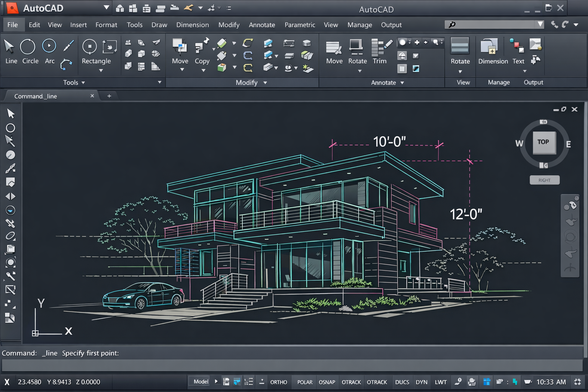Image resolution: width=588 pixels, height=392 pixels.
Task: Toggle OSNAP object snap
Action: click(327, 382)
